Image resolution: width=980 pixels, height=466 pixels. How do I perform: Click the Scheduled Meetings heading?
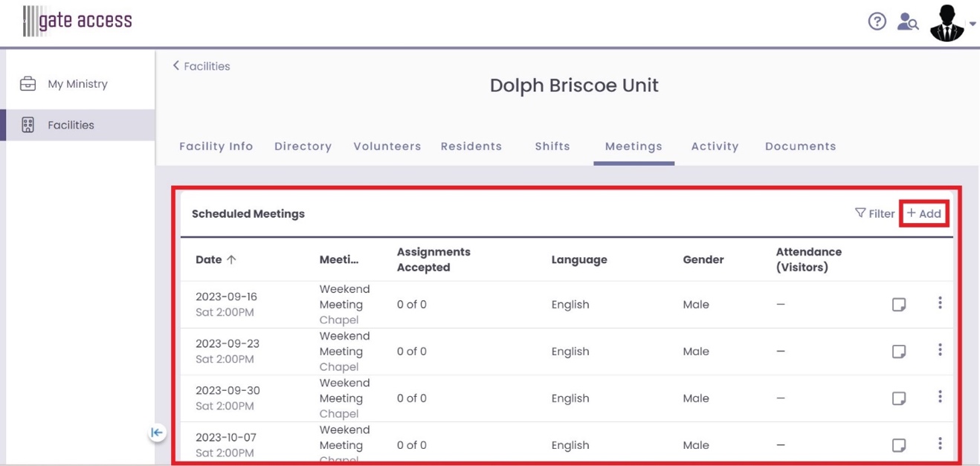(x=248, y=213)
